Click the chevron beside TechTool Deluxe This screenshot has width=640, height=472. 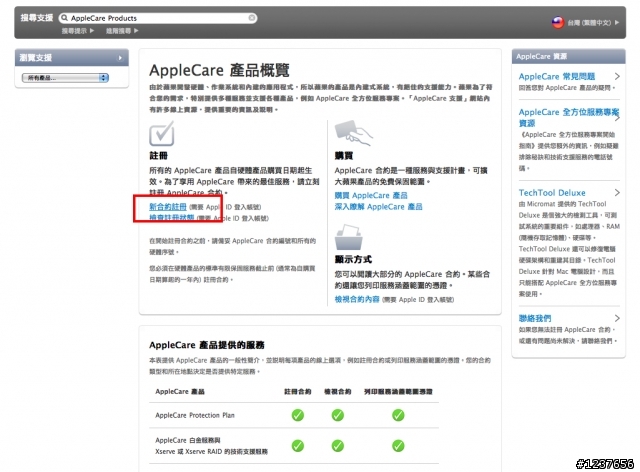[x=617, y=193]
